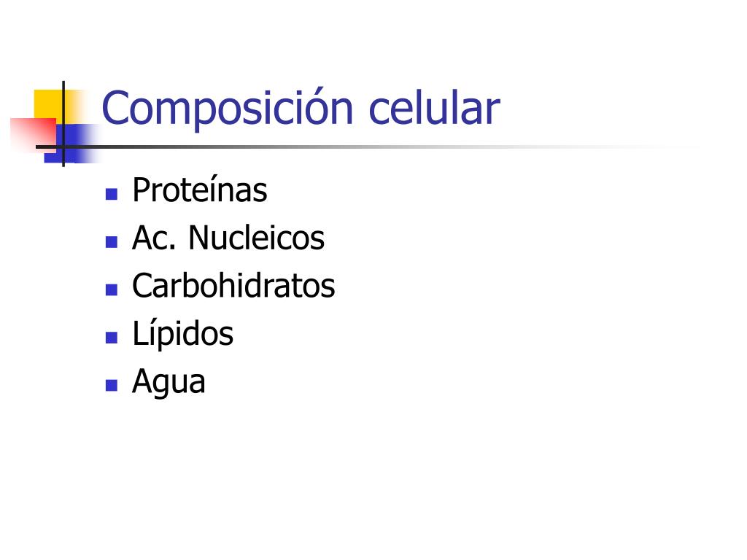Select the "Lípidos" bullet text
This screenshot has height=560, width=747.
pos(183,334)
